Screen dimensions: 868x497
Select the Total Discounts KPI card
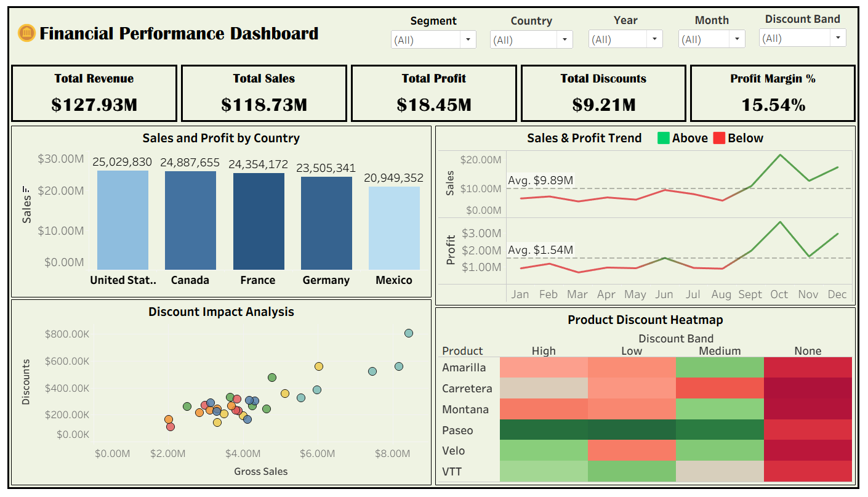pos(603,94)
